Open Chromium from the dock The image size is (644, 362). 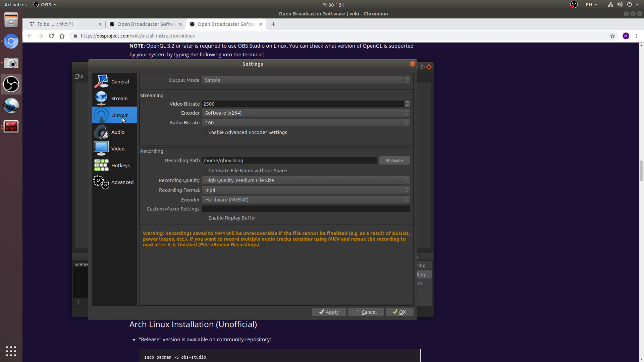pyautogui.click(x=11, y=42)
